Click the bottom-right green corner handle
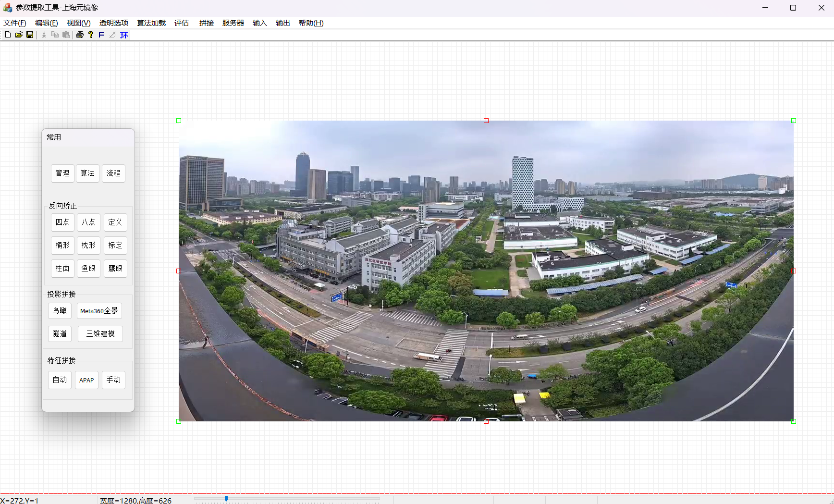Screen dimensions: 834x504 (794, 421)
